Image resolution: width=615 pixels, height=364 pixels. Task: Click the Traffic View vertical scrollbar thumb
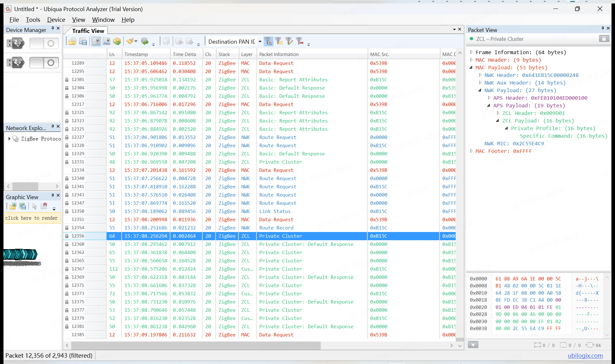(460, 339)
